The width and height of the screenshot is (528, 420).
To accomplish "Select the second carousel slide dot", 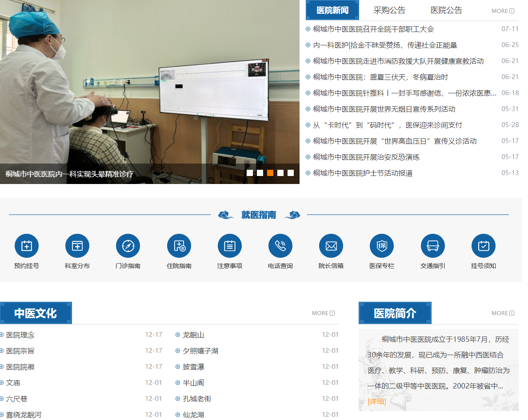I will pyautogui.click(x=260, y=173).
